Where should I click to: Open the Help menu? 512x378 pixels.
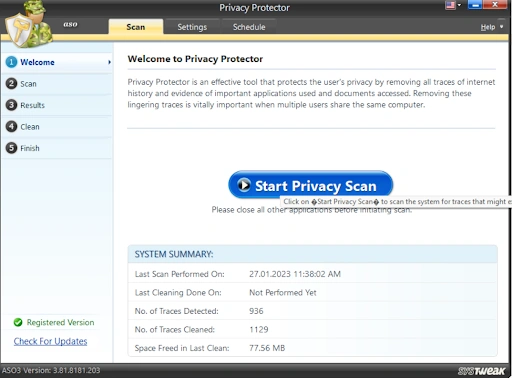coord(488,27)
